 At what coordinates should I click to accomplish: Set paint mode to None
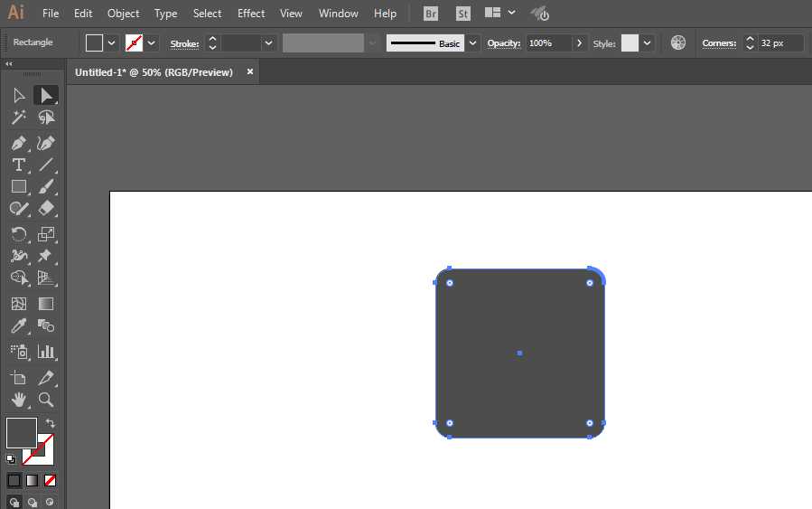pos(51,480)
